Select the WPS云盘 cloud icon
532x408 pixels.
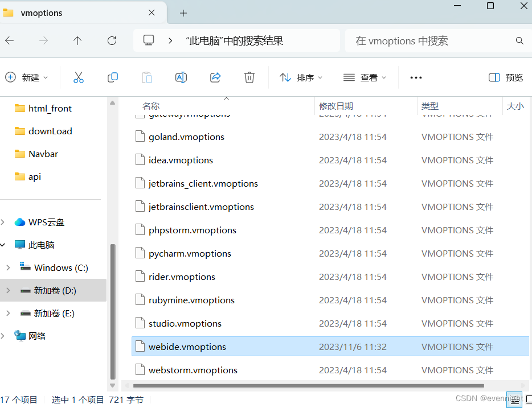coord(20,222)
